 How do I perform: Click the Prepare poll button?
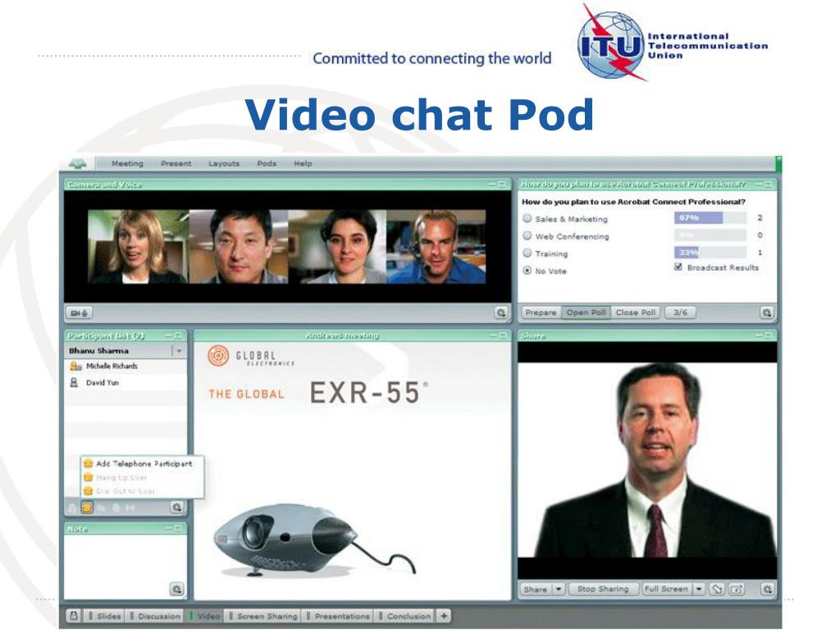click(541, 313)
